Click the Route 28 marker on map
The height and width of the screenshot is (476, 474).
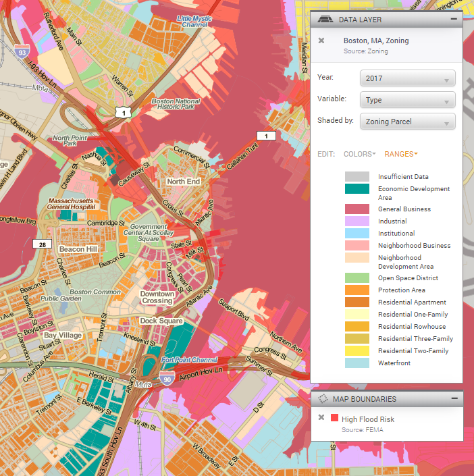coord(43,244)
